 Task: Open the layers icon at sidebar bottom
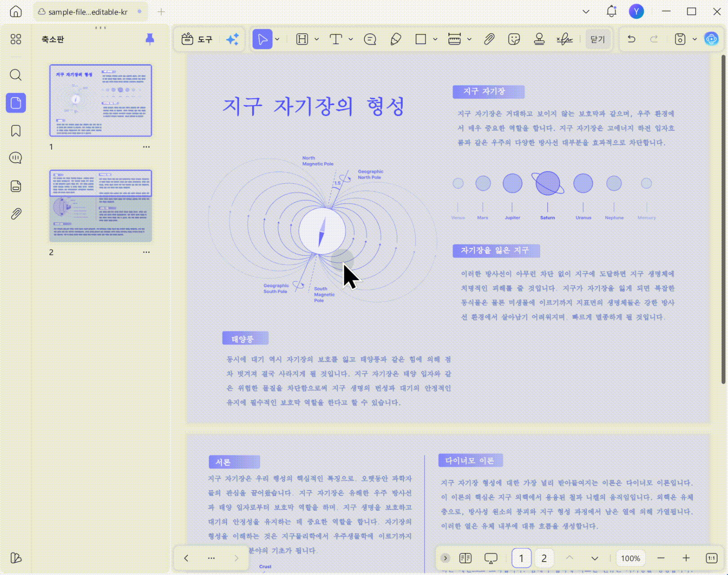[x=16, y=558]
